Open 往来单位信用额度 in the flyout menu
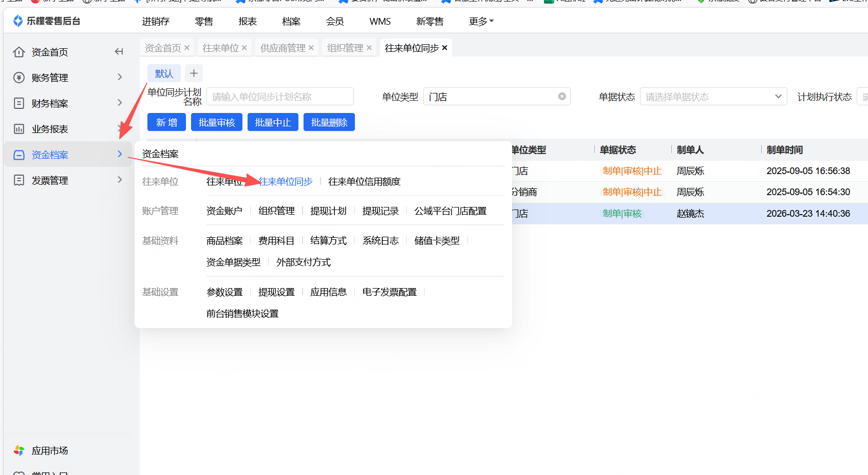Image resolution: width=868 pixels, height=475 pixels. (364, 181)
